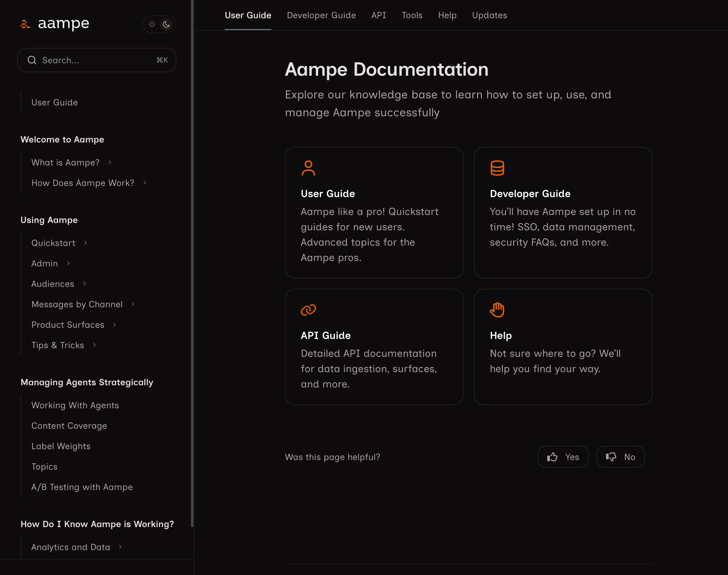
Task: Click the hand icon on the Help card
Action: [497, 310]
